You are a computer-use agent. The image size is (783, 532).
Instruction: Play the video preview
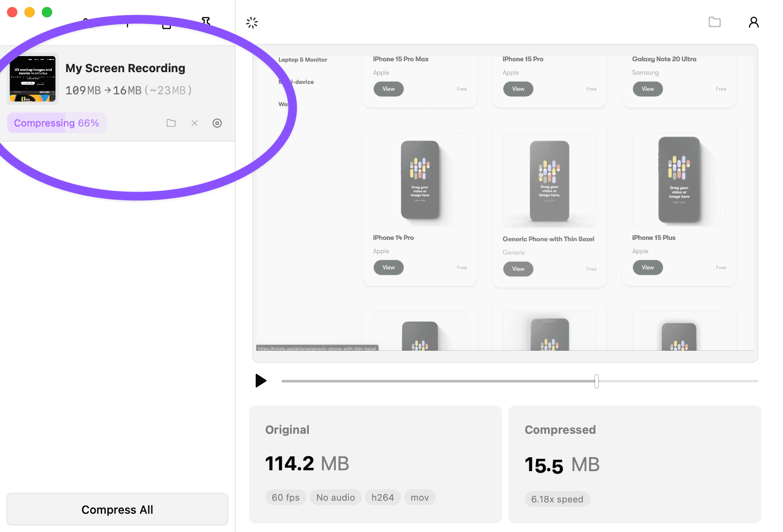point(261,381)
